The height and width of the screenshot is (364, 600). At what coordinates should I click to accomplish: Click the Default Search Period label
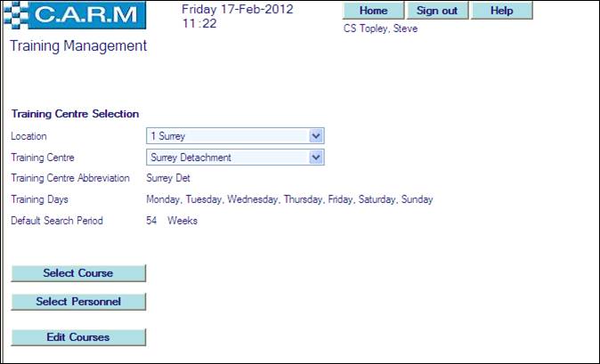click(x=57, y=221)
